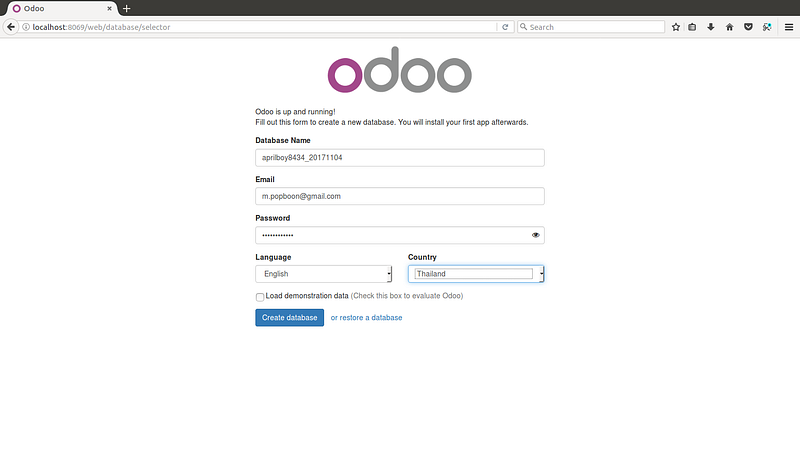
Task: Open the Country dropdown showing Thailand
Action: coord(476,274)
